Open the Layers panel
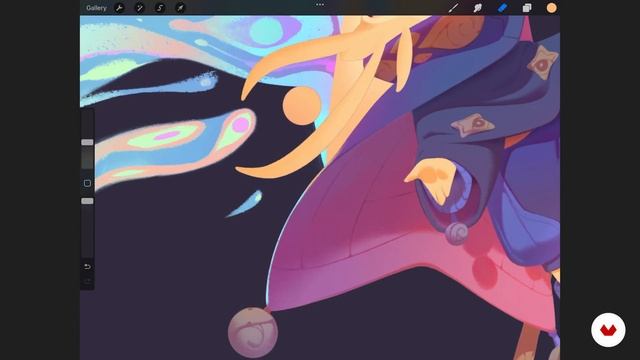Image resolution: width=640 pixels, height=360 pixels. (x=527, y=8)
